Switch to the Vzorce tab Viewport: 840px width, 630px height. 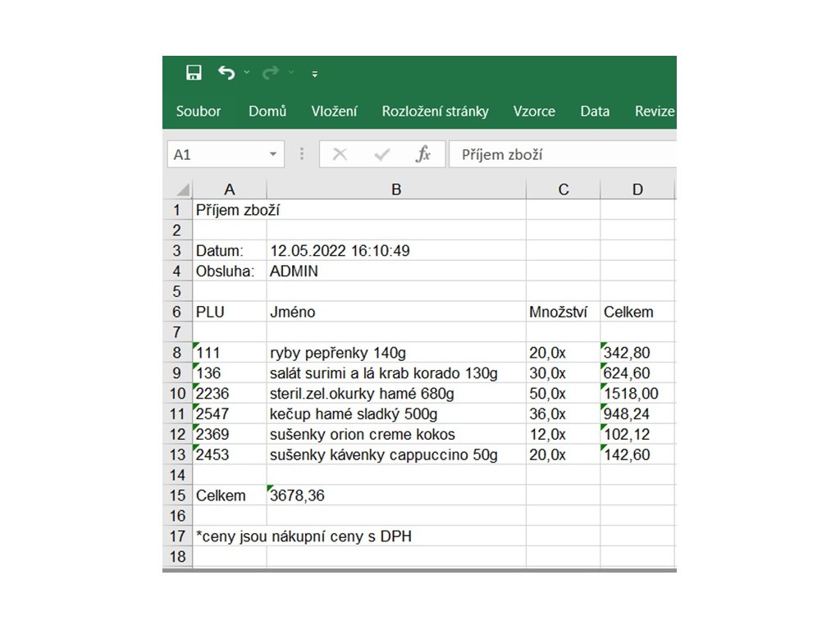pyautogui.click(x=534, y=112)
